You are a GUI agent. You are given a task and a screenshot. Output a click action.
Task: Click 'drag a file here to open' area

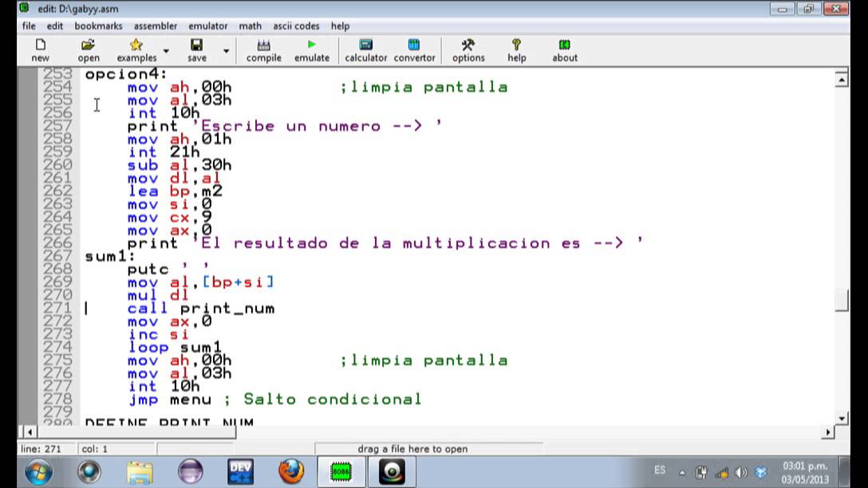click(x=412, y=449)
